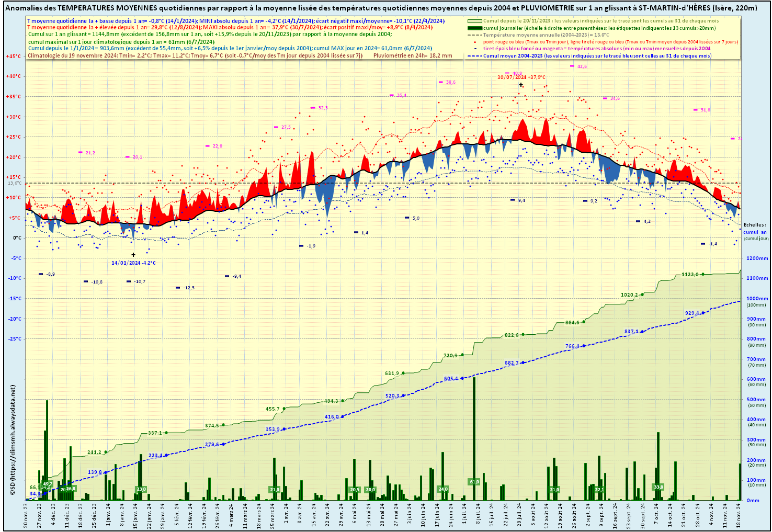
Task: Click the magenta monthly maximum label '35,4'
Action: [x=401, y=95]
